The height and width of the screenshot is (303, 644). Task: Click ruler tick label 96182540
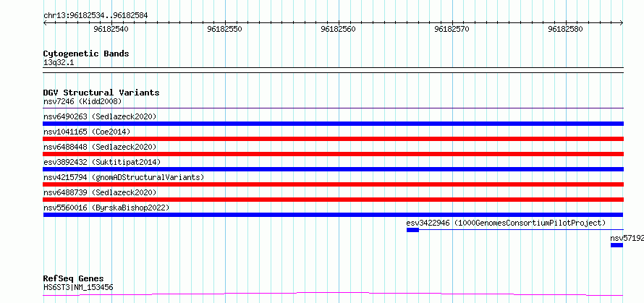111,29
